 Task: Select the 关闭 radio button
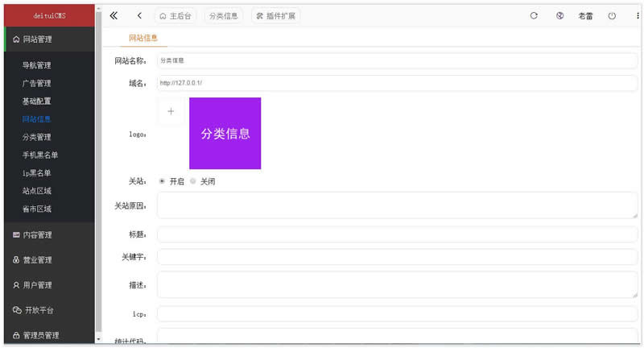(193, 181)
